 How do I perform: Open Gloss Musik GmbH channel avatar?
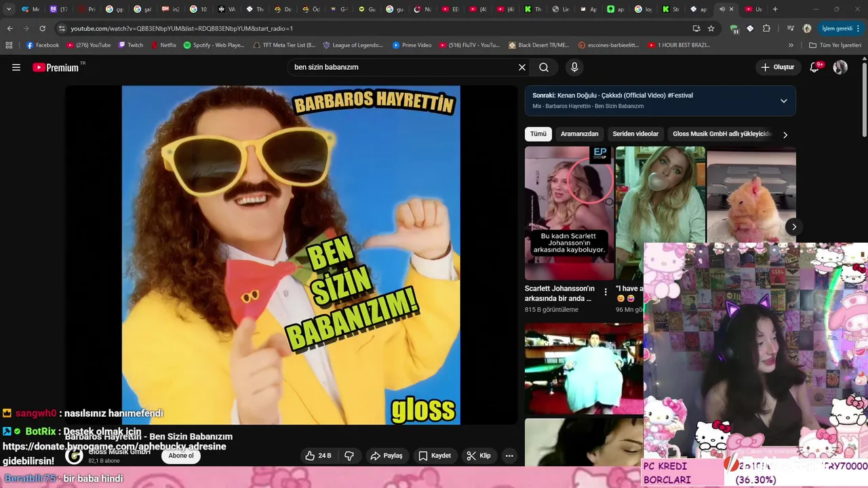[74, 456]
